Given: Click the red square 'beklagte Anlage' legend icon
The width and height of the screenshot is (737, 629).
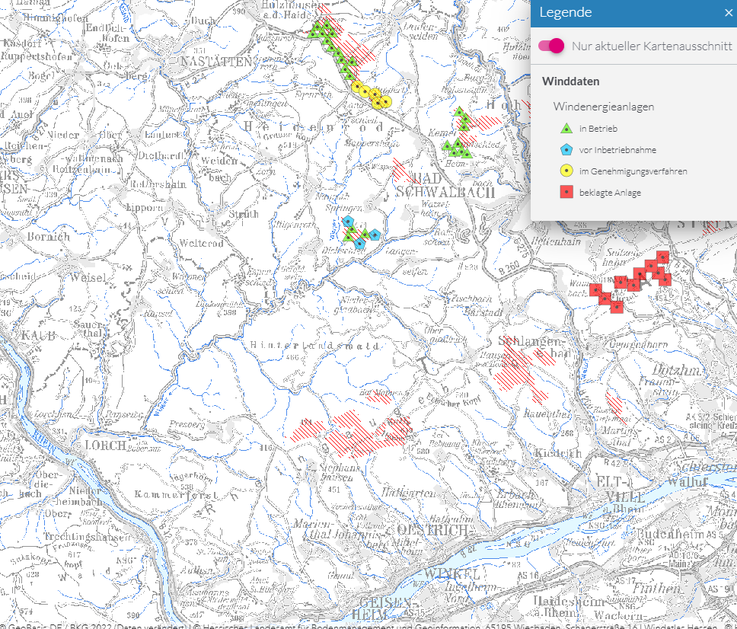Looking at the screenshot, I should [x=566, y=192].
